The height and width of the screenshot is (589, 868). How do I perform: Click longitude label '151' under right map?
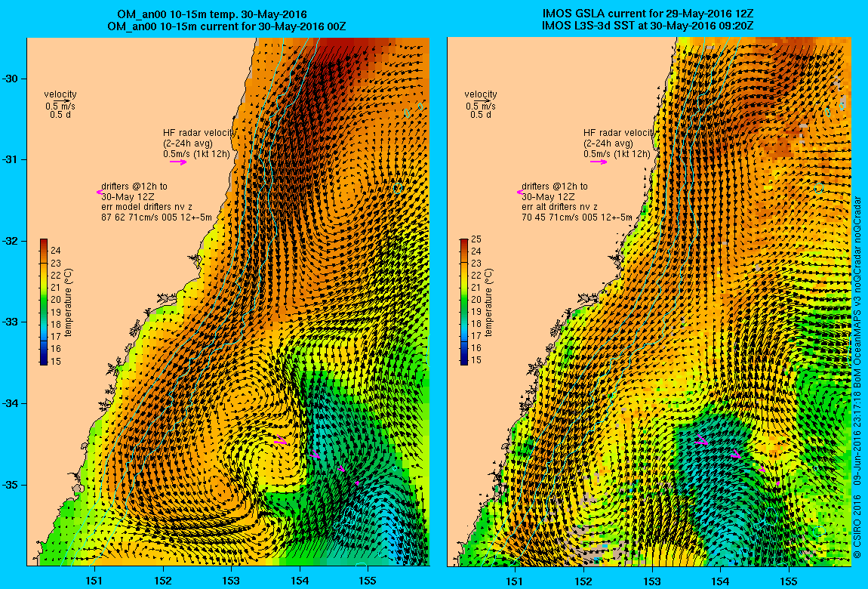click(515, 581)
